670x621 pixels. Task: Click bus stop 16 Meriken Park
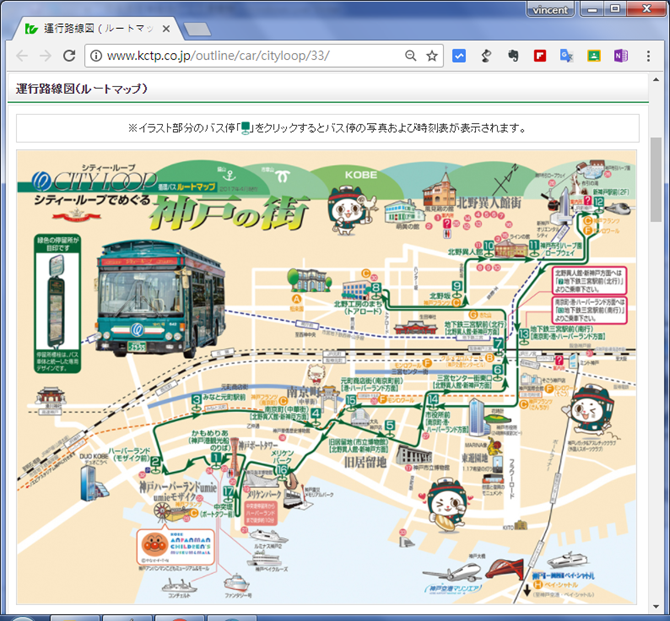click(x=282, y=472)
